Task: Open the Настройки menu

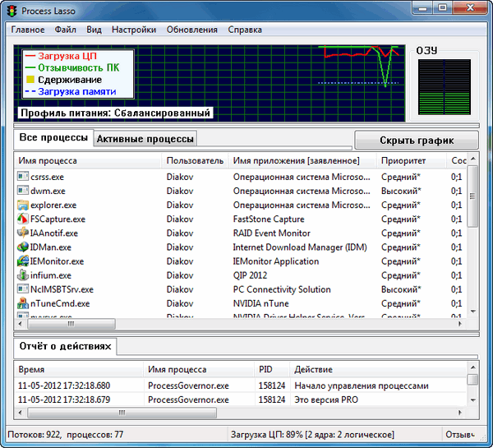Action: tap(134, 30)
